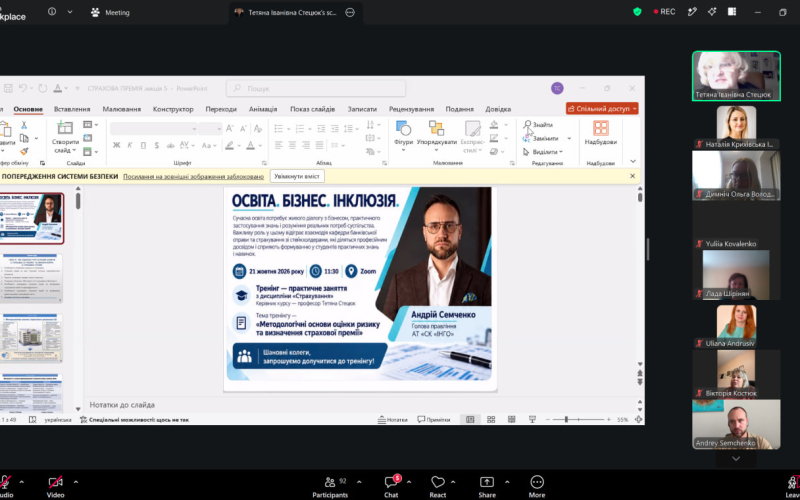
Task: Click the font color A swatch
Action: click(251, 145)
